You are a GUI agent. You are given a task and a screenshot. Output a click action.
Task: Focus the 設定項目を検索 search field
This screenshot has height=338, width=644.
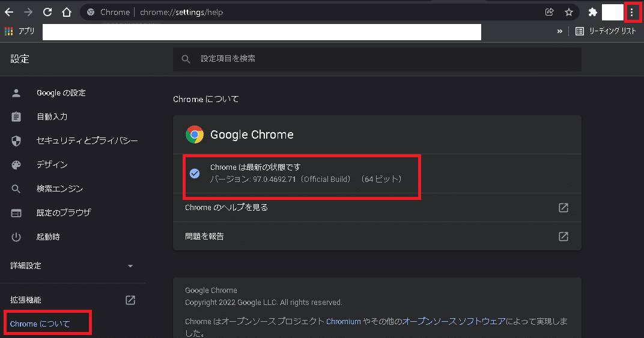coord(377,59)
